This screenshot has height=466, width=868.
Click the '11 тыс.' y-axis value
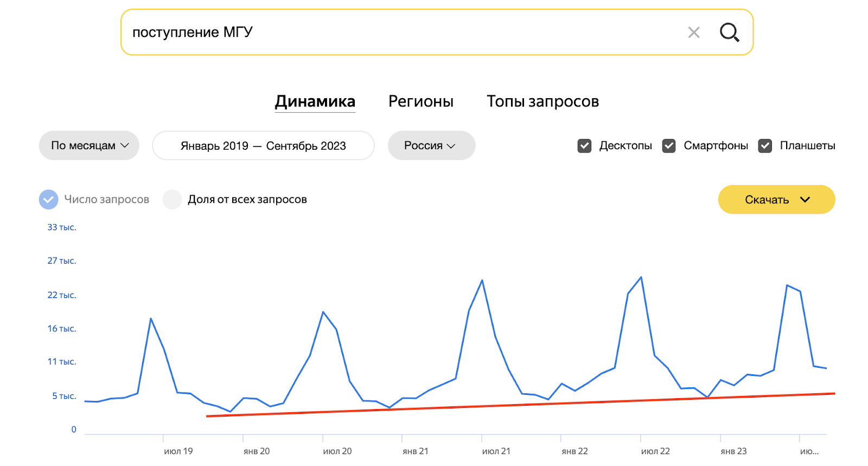(x=62, y=362)
